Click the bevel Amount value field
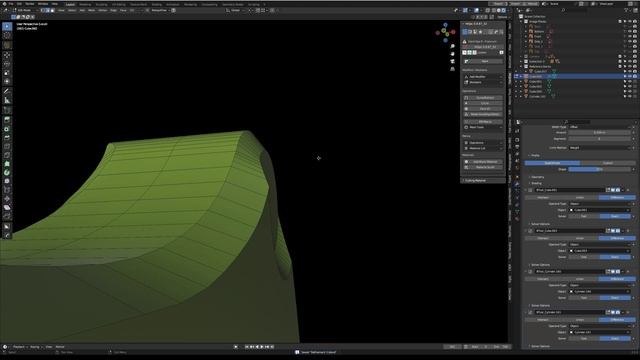 click(x=599, y=133)
